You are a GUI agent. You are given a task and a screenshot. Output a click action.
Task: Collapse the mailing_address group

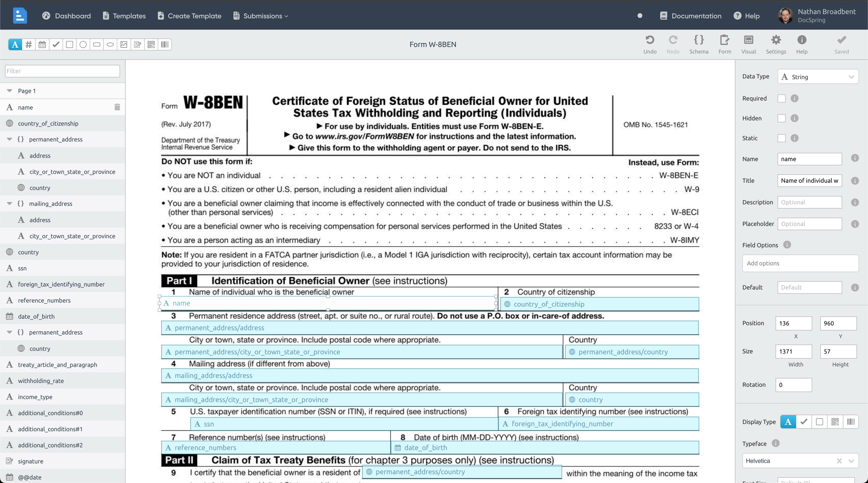[10, 204]
